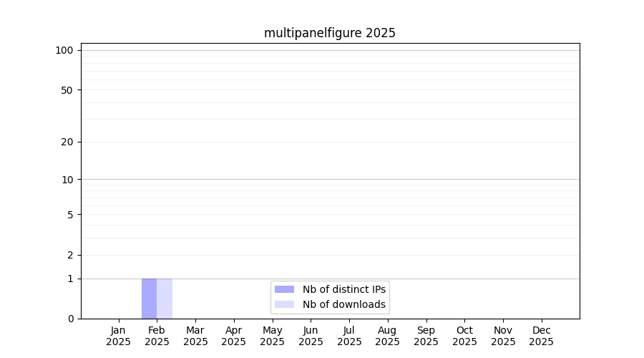This screenshot has height=358, width=644.
Task: Select the darker distinct IPs bar in February
Action: point(149,299)
